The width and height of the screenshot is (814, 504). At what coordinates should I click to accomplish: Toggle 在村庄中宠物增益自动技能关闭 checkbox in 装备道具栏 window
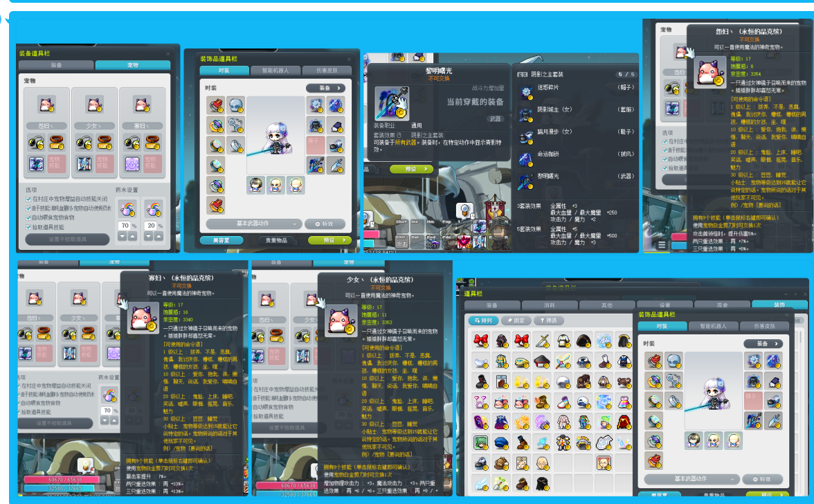click(28, 199)
